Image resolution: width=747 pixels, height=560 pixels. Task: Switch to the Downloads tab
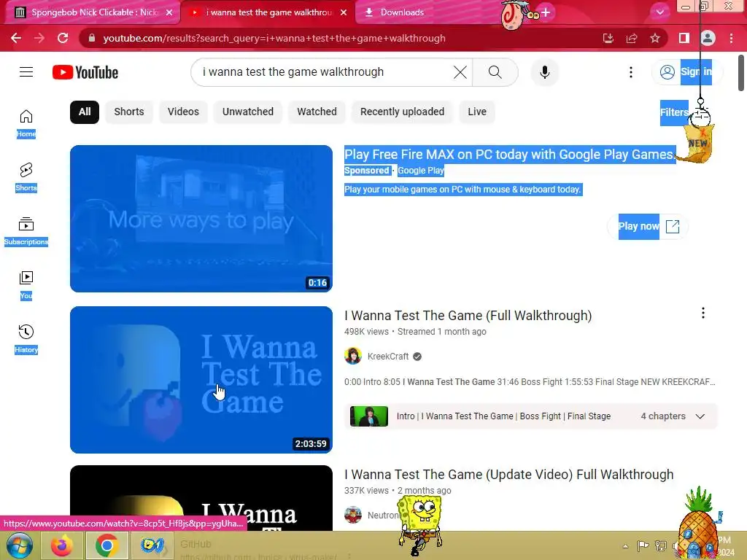tap(402, 12)
